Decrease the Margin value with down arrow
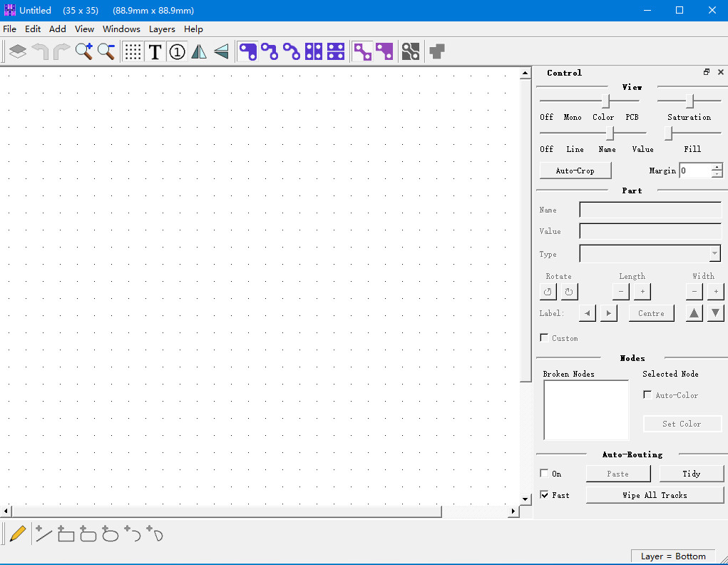The width and height of the screenshot is (728, 565). tap(717, 174)
